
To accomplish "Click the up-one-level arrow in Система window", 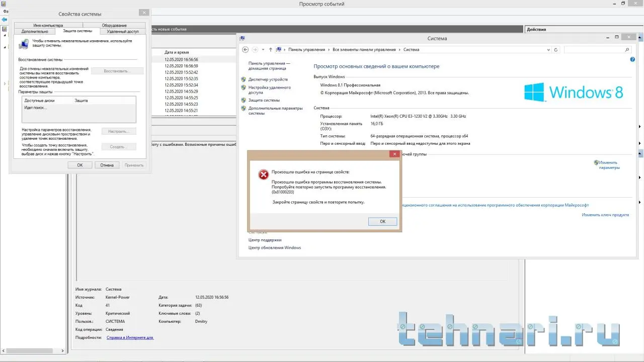I will (270, 50).
